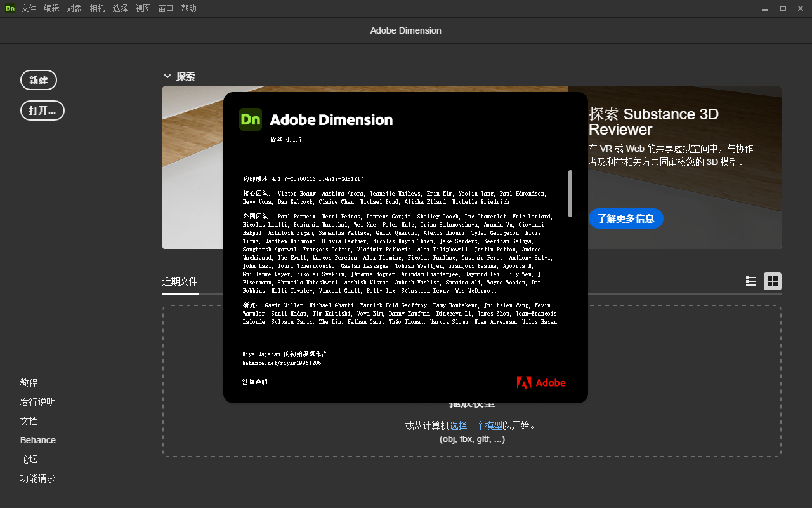Switch to the 近期文件 tab
This screenshot has height=508, width=812.
[x=180, y=281]
